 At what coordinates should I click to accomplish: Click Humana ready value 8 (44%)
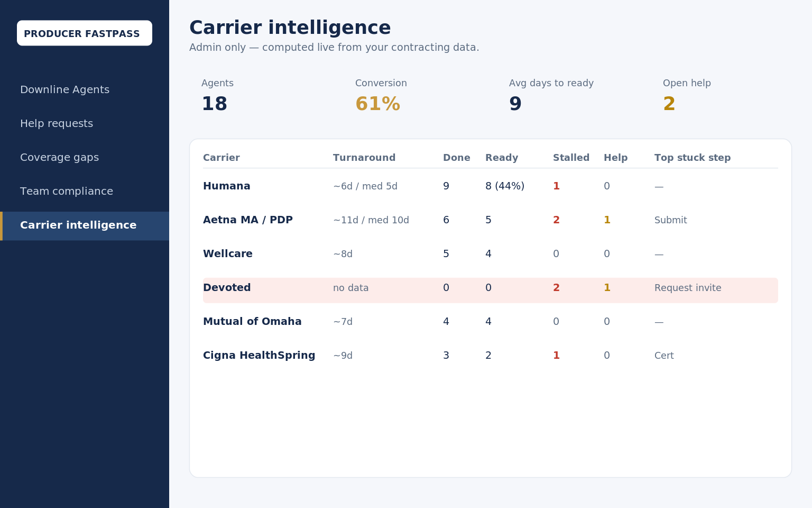505,186
